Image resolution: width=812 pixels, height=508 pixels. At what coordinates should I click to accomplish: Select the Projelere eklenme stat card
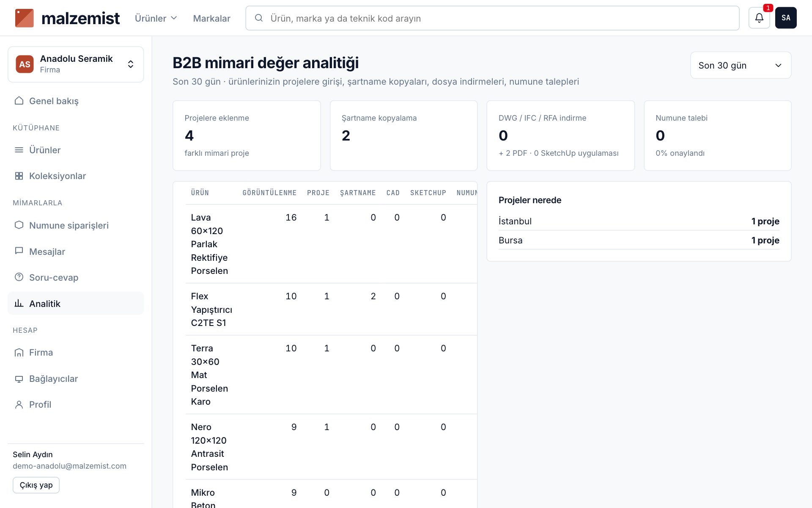247,135
